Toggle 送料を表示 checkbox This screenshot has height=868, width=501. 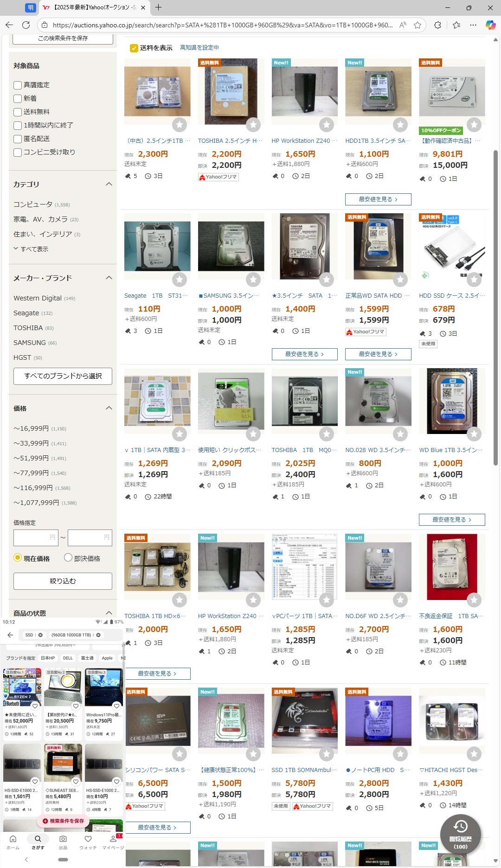pyautogui.click(x=134, y=48)
